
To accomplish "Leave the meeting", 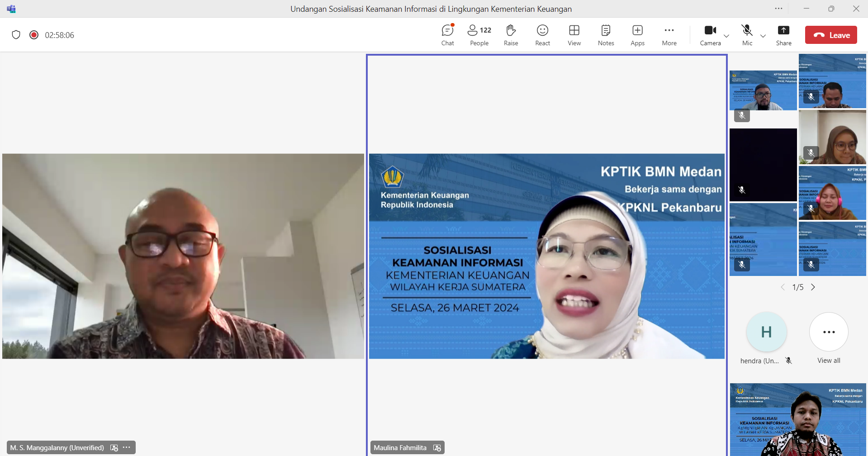I will pyautogui.click(x=831, y=35).
